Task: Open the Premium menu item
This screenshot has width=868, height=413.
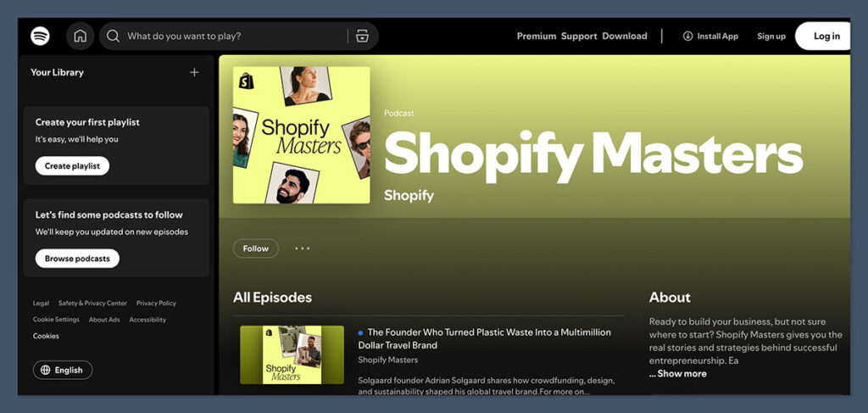Action: pyautogui.click(x=536, y=36)
